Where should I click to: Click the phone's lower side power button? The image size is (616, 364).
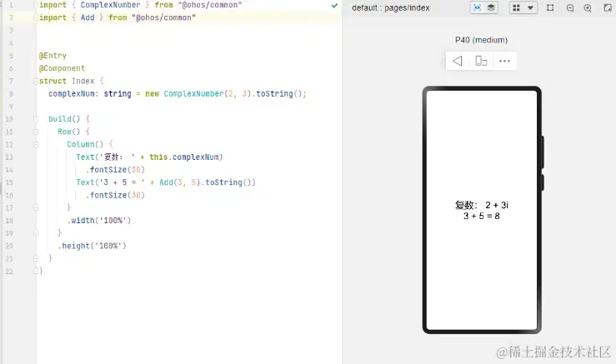tap(543, 182)
